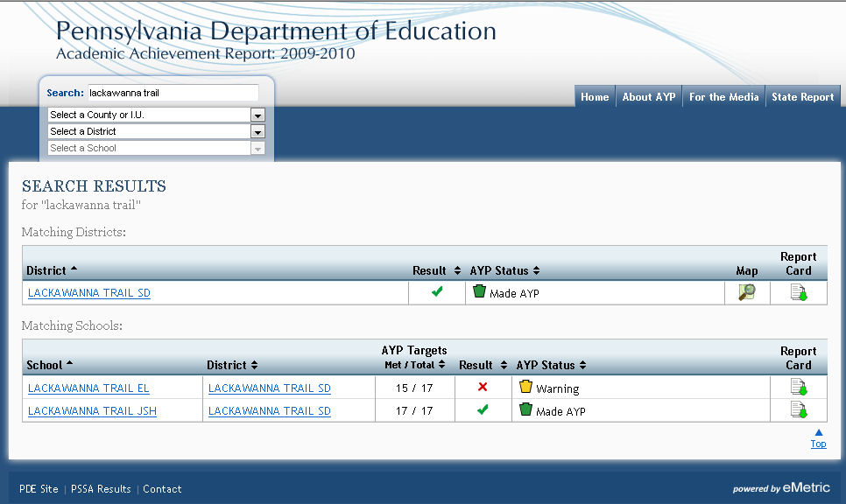Click the Map column header
The height and width of the screenshot is (504, 846).
click(747, 270)
